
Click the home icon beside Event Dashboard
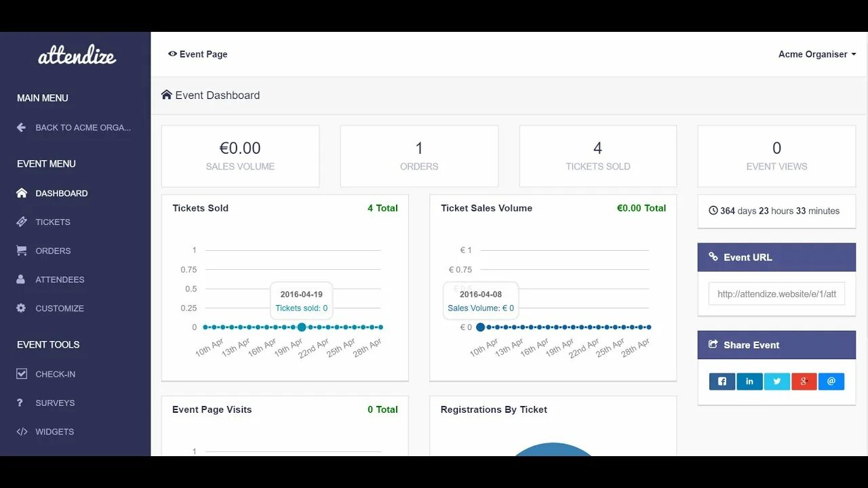click(167, 95)
